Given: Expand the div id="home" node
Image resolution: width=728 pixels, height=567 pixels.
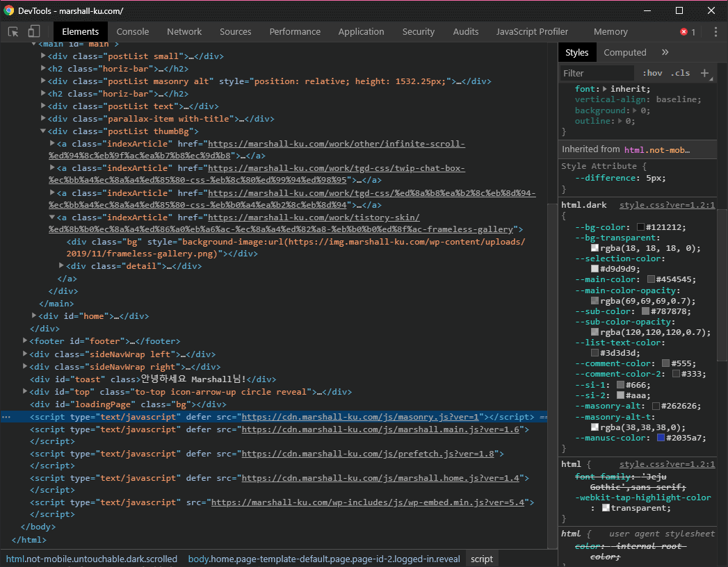Looking at the screenshot, I should point(34,316).
